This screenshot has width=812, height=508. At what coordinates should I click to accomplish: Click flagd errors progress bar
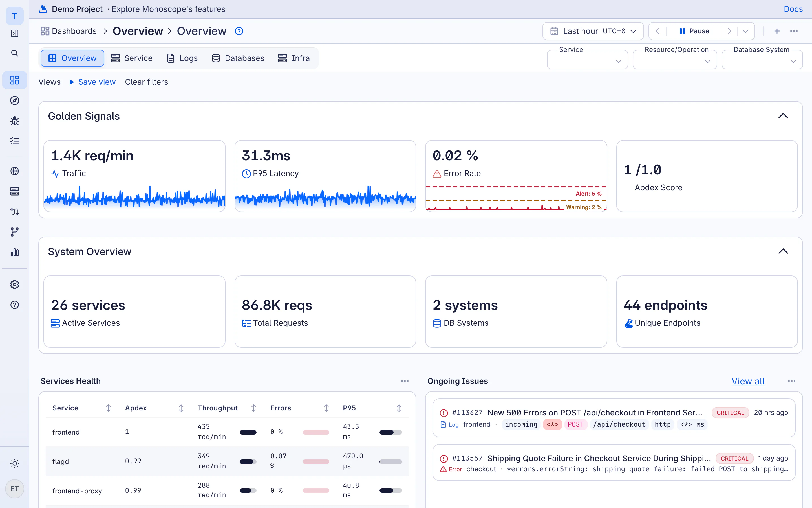(x=316, y=462)
